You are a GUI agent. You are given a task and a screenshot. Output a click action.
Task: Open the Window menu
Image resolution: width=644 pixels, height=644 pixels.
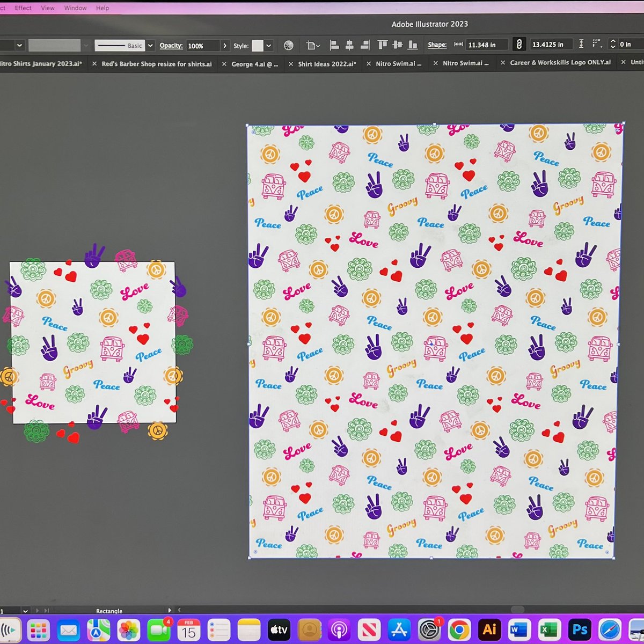(75, 8)
